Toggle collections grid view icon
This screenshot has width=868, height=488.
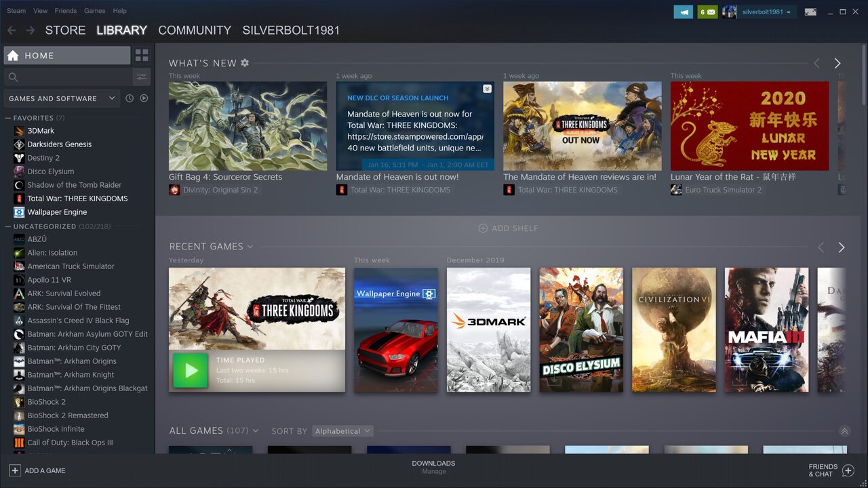[142, 56]
